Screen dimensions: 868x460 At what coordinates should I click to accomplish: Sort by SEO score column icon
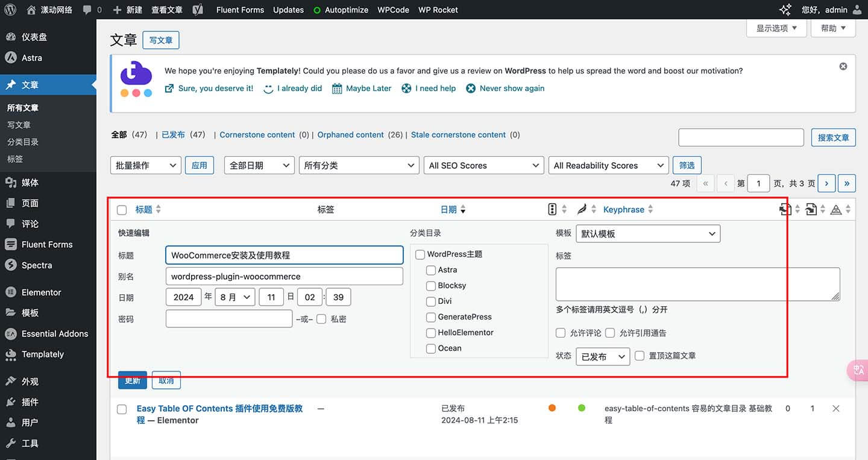tap(552, 209)
